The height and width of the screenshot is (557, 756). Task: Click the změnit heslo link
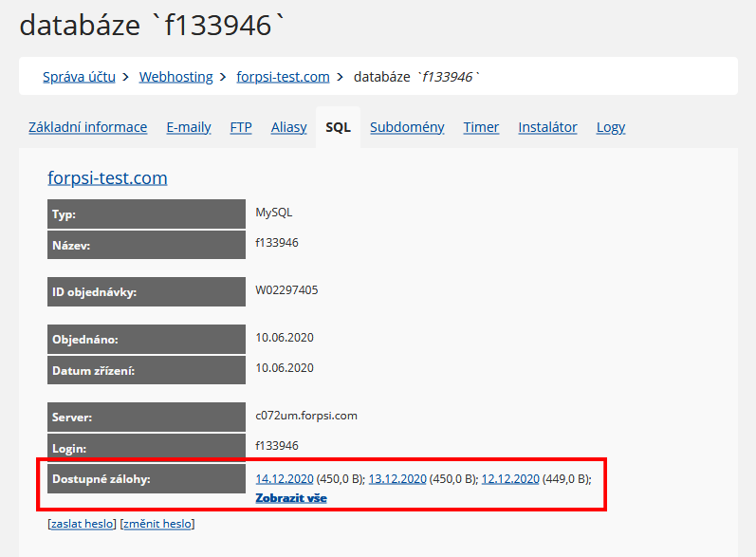pos(157,524)
